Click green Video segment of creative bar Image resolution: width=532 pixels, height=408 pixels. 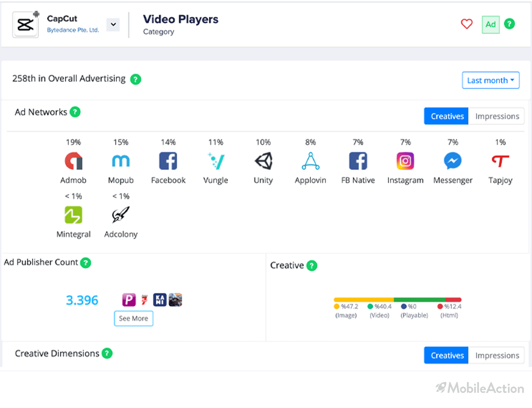[x=420, y=300]
